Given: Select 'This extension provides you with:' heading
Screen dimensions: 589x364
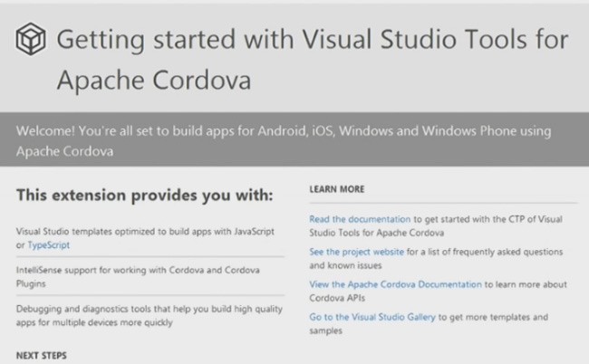Looking at the screenshot, I should pyautogui.click(x=145, y=196).
